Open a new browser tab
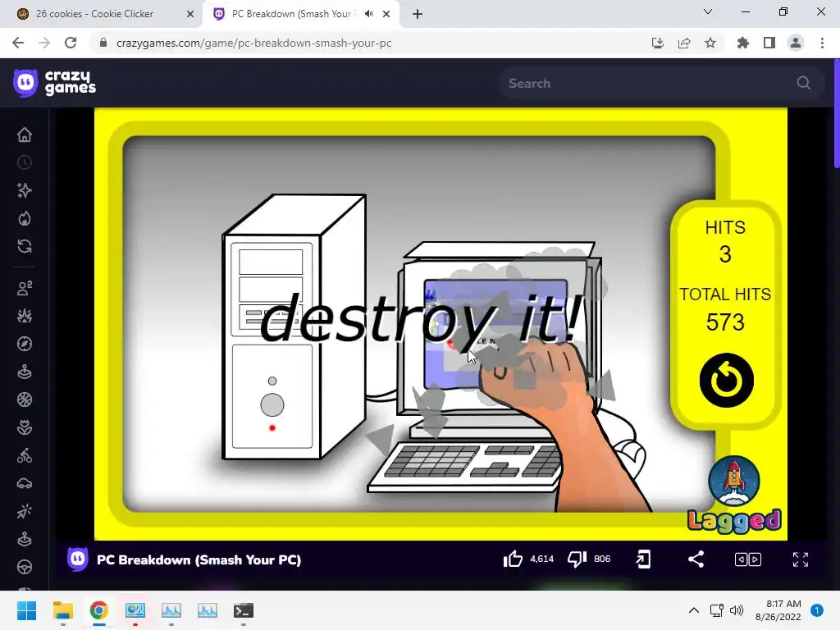Screen dimensions: 840x630 418,14
